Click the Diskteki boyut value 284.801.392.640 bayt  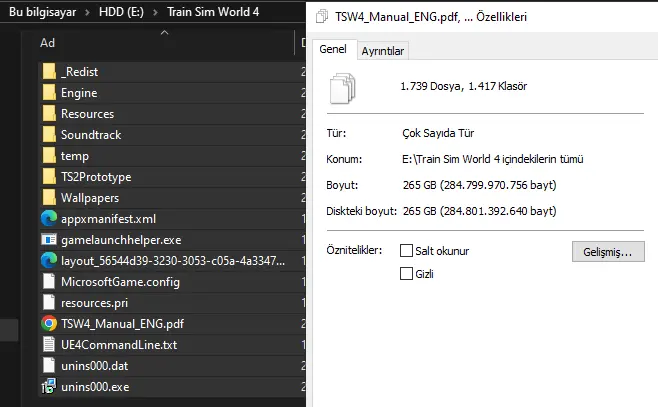[480, 211]
